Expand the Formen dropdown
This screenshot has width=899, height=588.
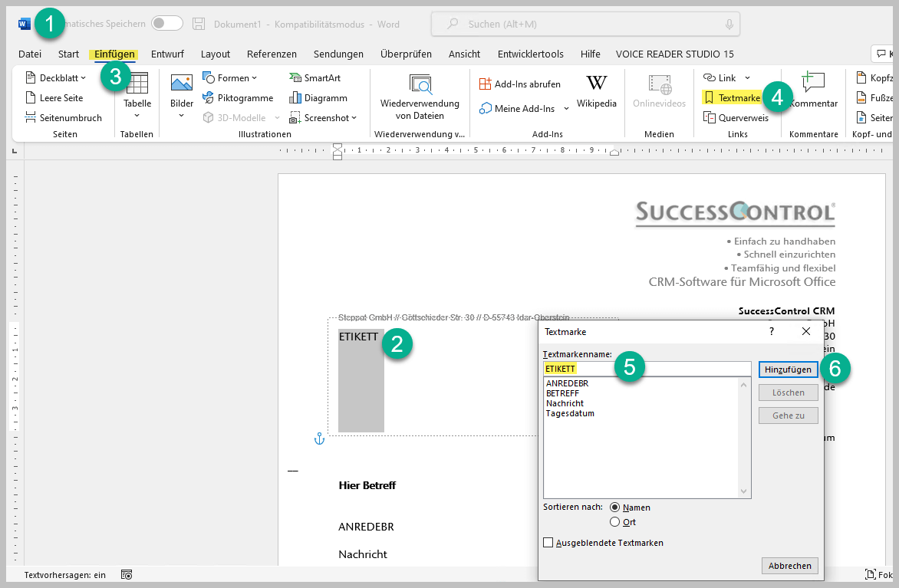254,78
